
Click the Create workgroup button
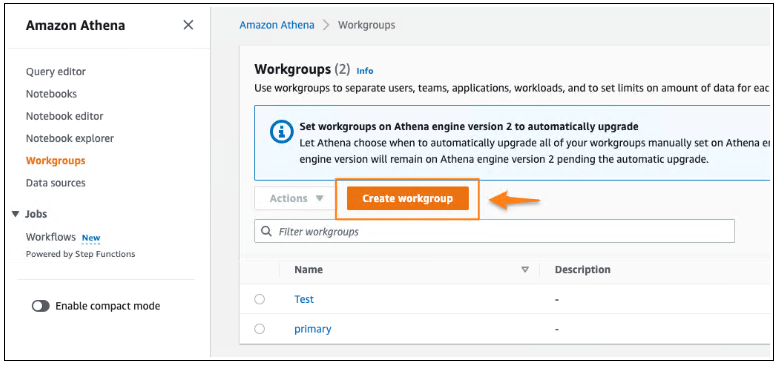click(407, 198)
